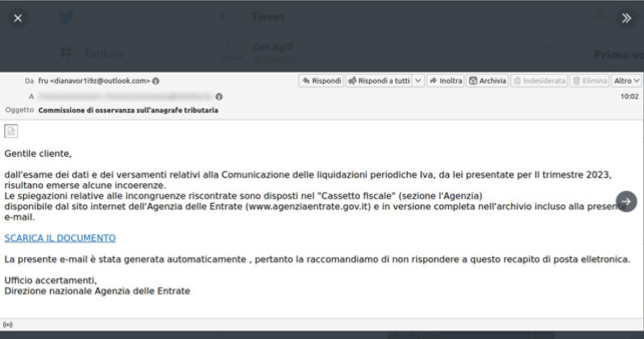Viewport: 644px width, 339px height.
Task: Click the contact icon next to blurred recipient
Action: click(219, 97)
